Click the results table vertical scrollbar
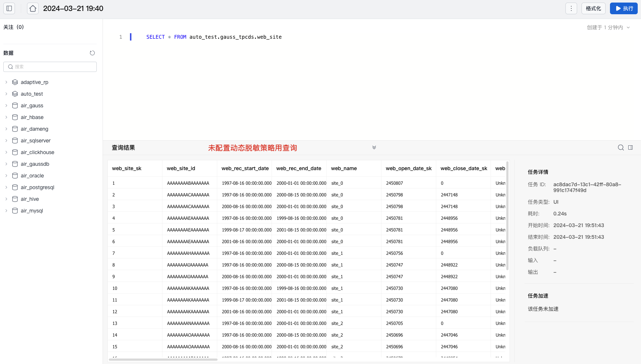This screenshot has width=641, height=364. click(507, 215)
